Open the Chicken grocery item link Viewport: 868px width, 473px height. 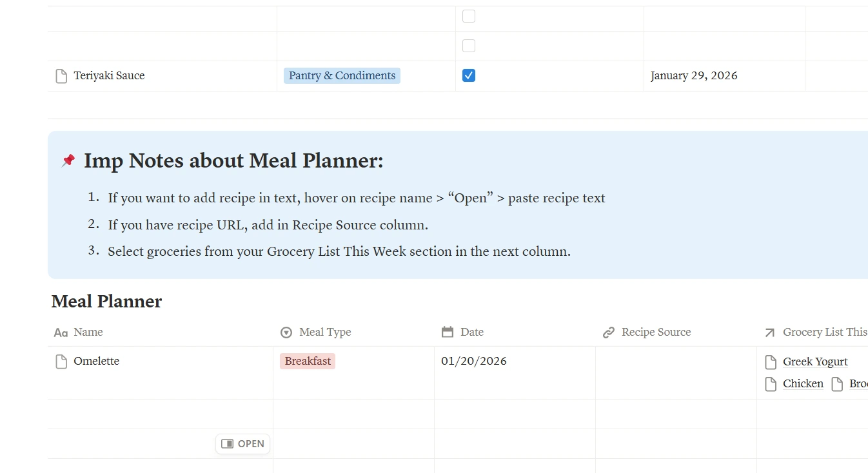coord(803,383)
